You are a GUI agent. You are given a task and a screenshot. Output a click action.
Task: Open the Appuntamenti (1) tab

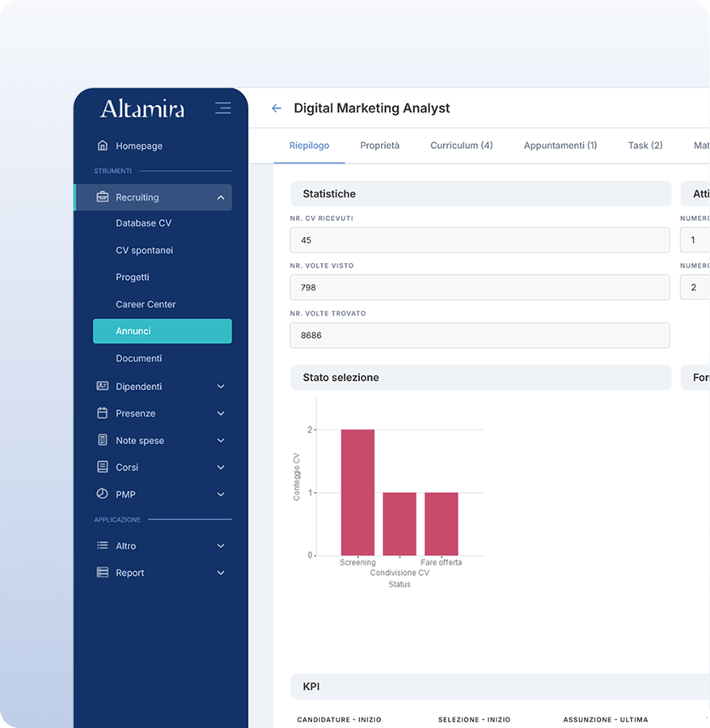[x=560, y=146]
